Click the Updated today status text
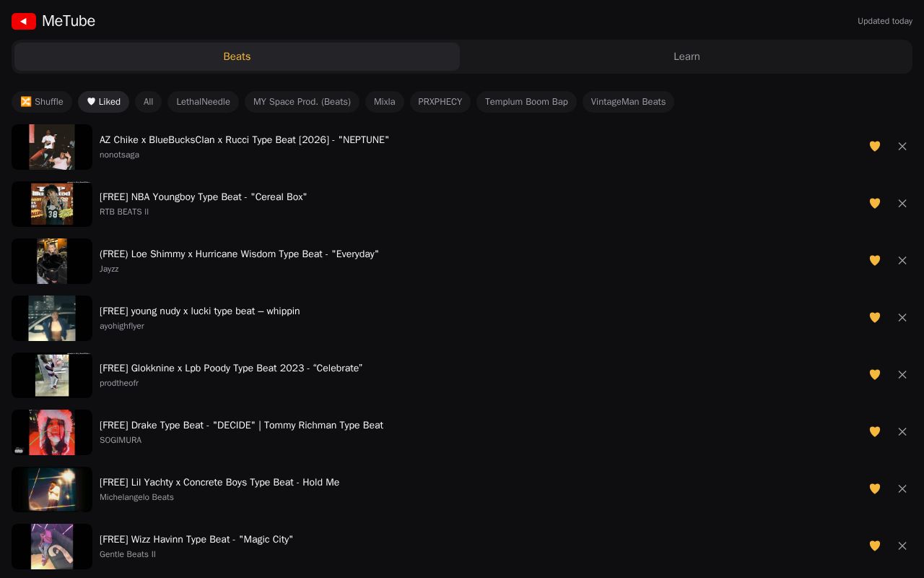924x578 pixels. point(885,21)
